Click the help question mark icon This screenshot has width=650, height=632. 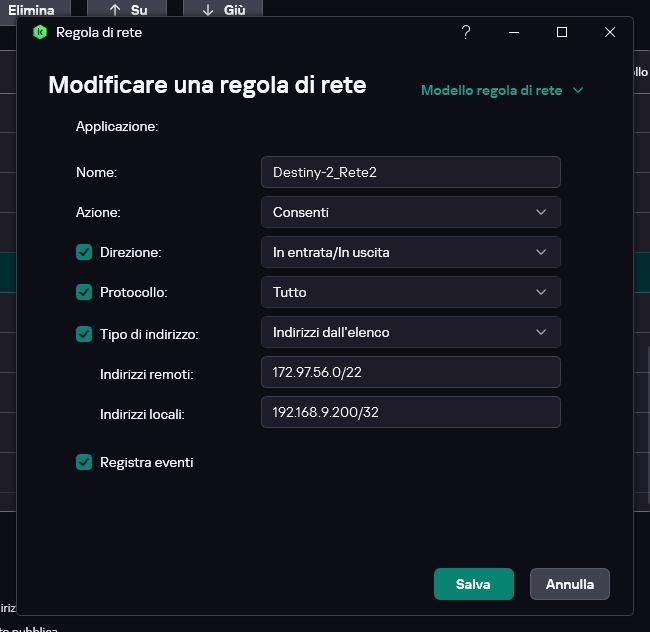point(466,32)
